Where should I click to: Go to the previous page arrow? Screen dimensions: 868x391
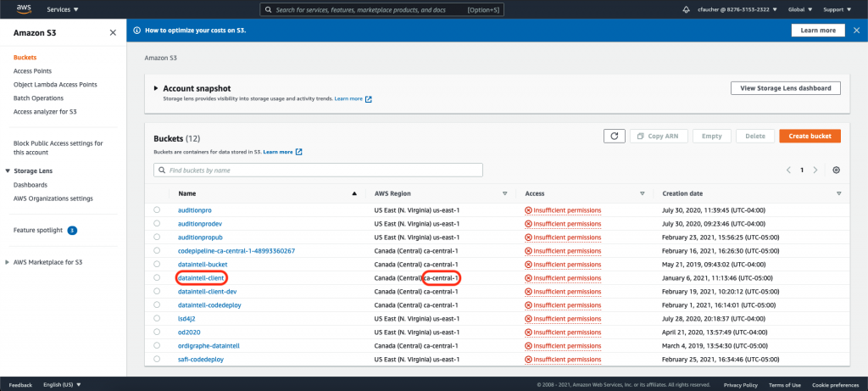[788, 170]
